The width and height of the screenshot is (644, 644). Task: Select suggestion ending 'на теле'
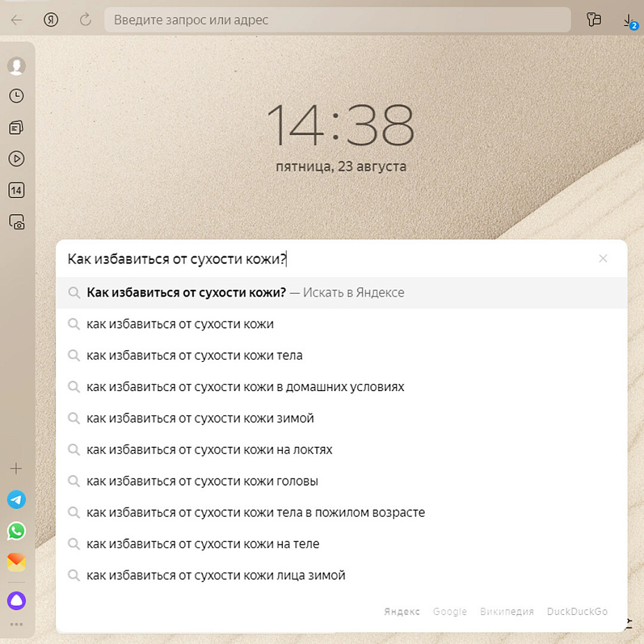341,544
